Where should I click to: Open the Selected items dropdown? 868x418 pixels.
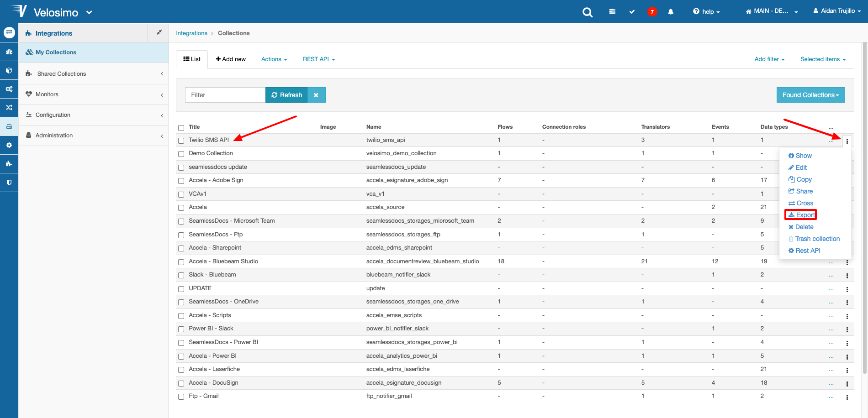coord(823,59)
